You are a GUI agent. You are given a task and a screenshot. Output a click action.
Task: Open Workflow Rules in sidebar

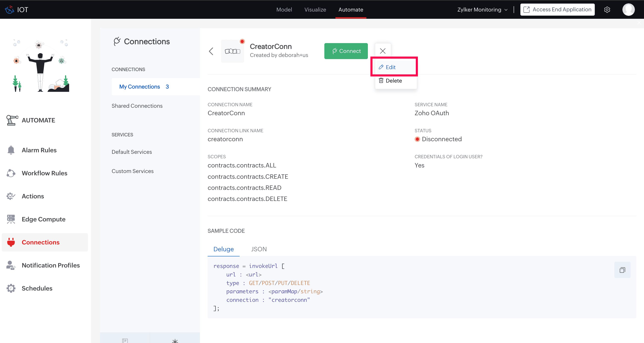click(x=44, y=173)
